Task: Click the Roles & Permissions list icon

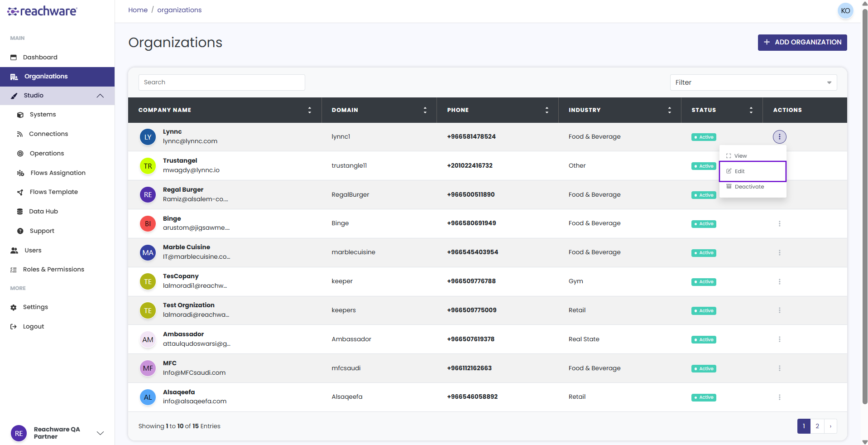Action: 14,270
